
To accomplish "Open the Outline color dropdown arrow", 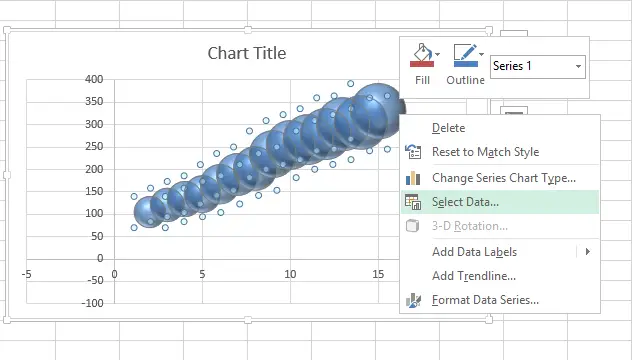I will [x=481, y=54].
